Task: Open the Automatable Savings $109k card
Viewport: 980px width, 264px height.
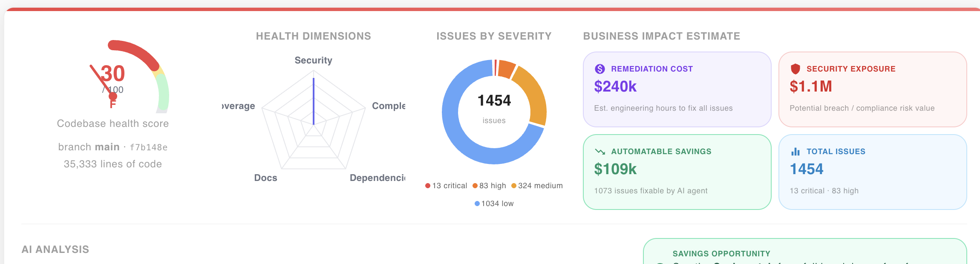Action: point(677,172)
